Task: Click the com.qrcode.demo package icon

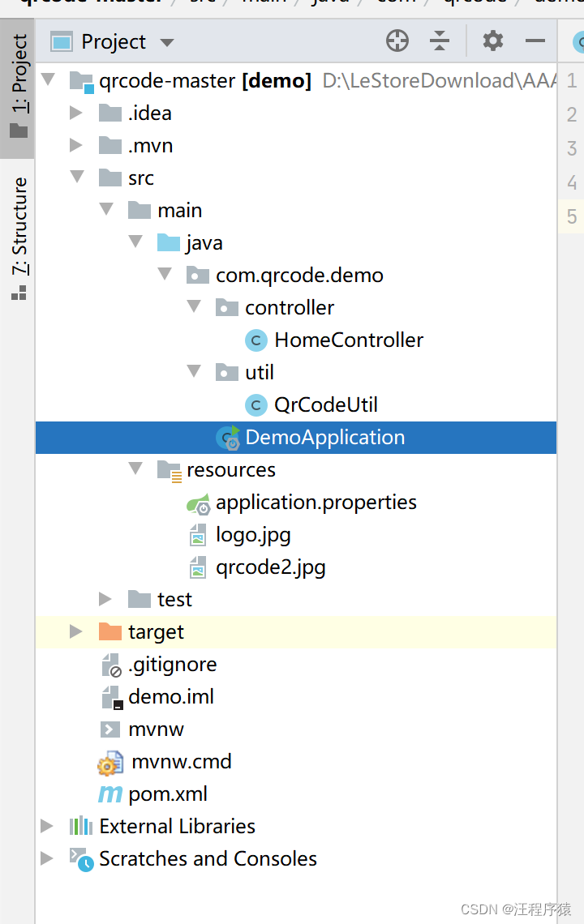Action: tap(198, 275)
